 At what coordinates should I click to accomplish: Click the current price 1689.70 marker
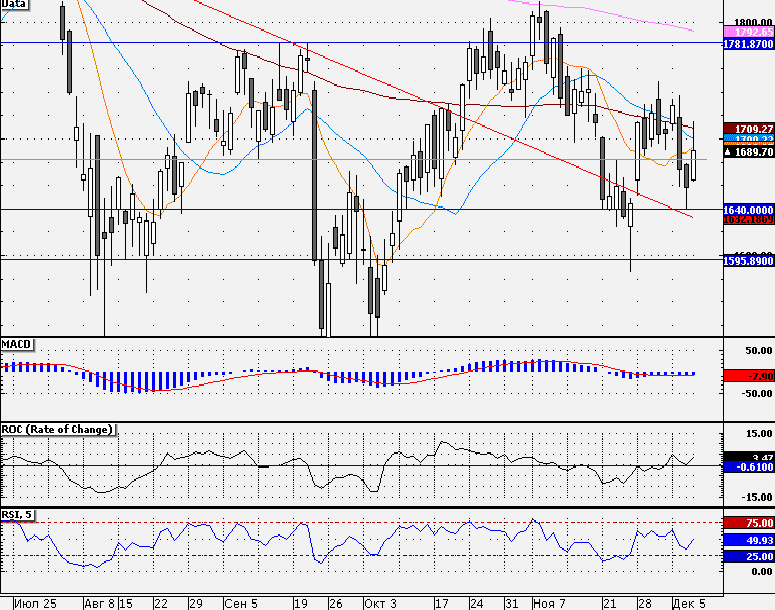(x=748, y=152)
